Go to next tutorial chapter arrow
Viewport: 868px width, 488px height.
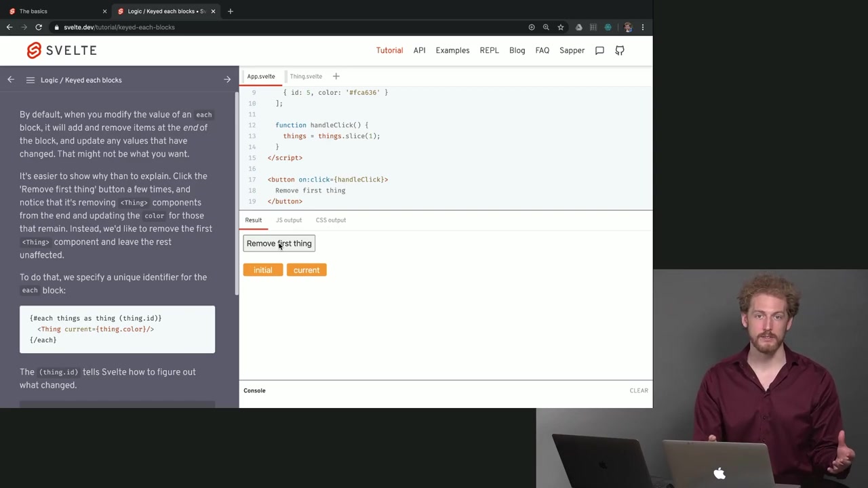point(227,80)
